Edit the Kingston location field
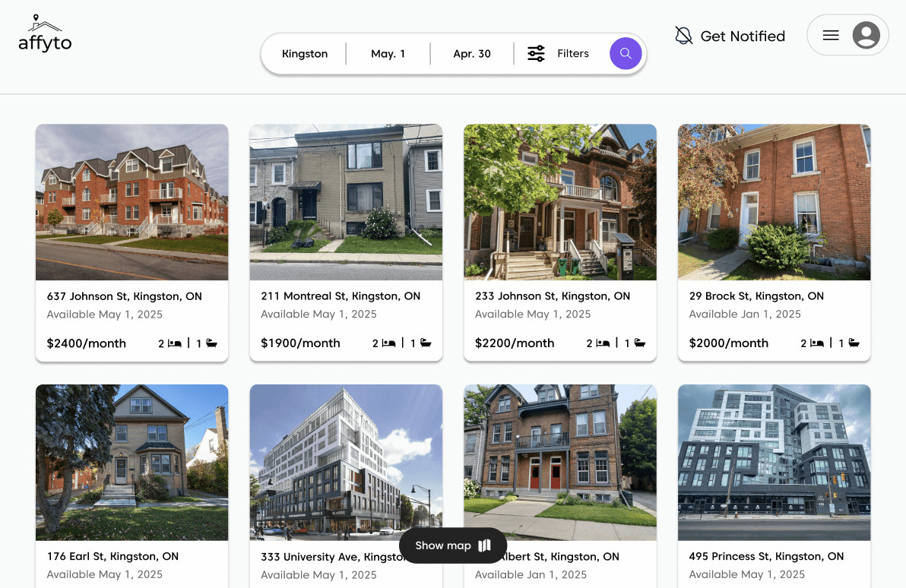Screen dimensions: 906x588 tap(305, 54)
